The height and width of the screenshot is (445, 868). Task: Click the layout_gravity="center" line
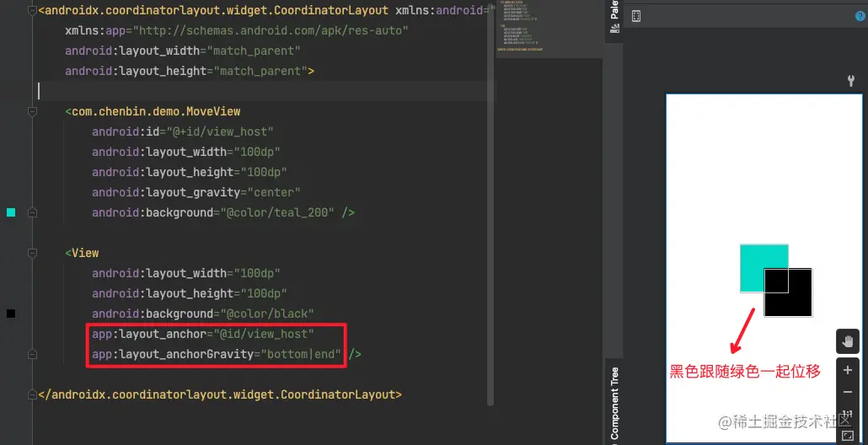(x=196, y=192)
